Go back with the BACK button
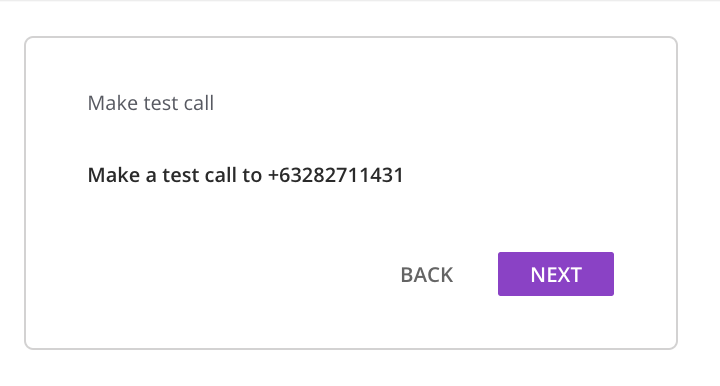Viewport: 720px width, 386px height. tap(427, 275)
